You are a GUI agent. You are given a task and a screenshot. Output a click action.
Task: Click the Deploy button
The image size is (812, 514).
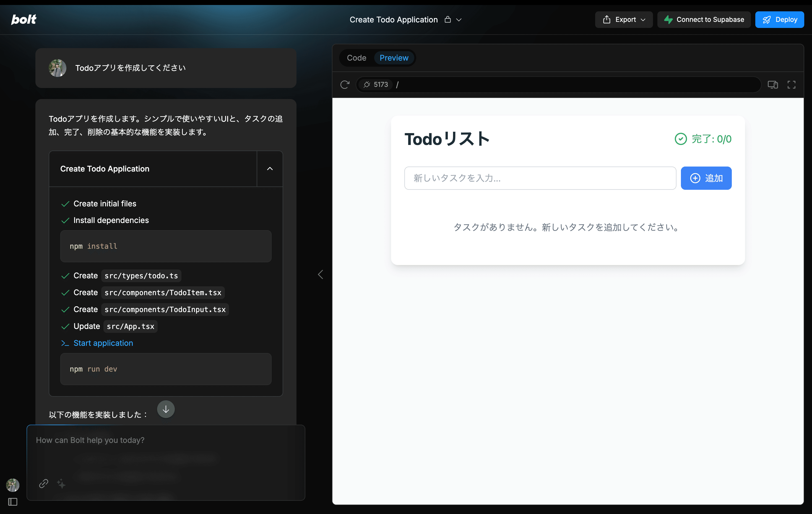click(x=779, y=20)
